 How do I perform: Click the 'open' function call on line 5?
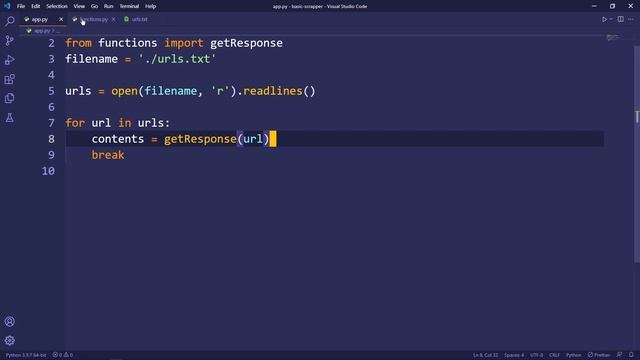point(124,91)
